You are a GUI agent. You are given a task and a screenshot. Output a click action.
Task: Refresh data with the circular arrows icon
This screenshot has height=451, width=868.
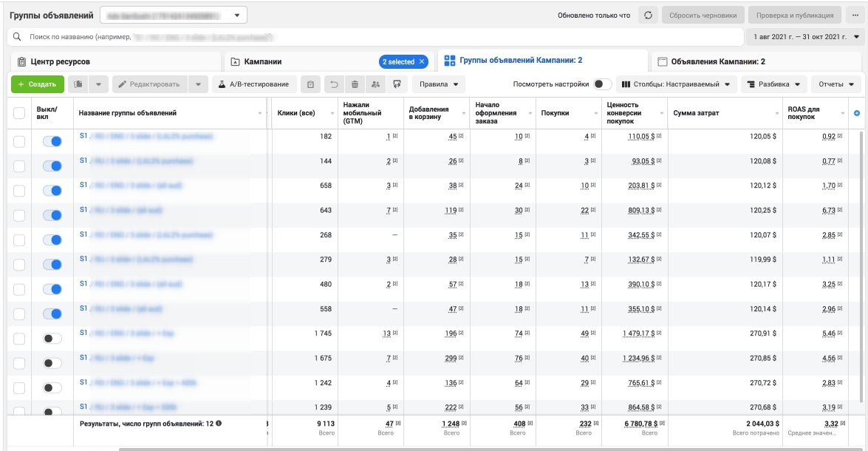tap(648, 16)
